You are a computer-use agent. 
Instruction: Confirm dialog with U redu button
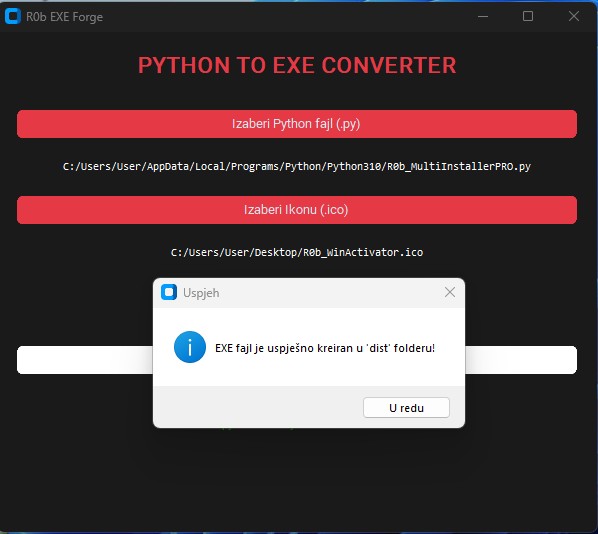(406, 408)
